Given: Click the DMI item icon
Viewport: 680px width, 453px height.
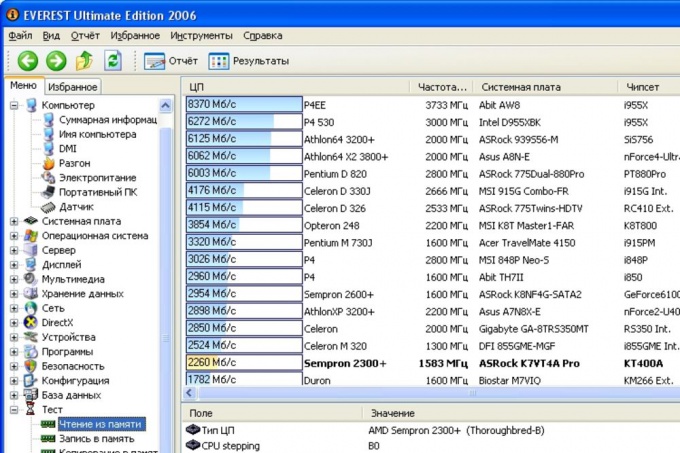Looking at the screenshot, I should (x=49, y=149).
